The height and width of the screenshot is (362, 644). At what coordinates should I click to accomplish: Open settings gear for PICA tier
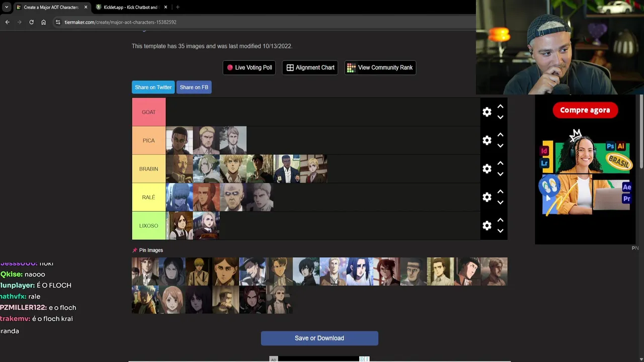click(487, 141)
